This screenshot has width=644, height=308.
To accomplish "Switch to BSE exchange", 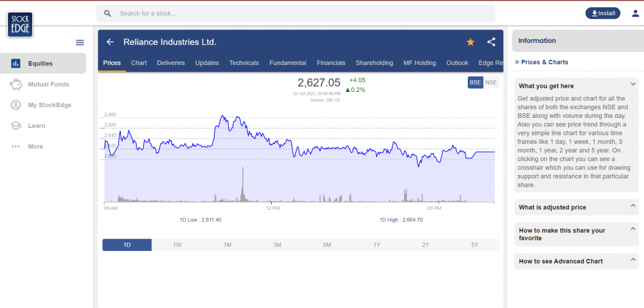I will [475, 82].
